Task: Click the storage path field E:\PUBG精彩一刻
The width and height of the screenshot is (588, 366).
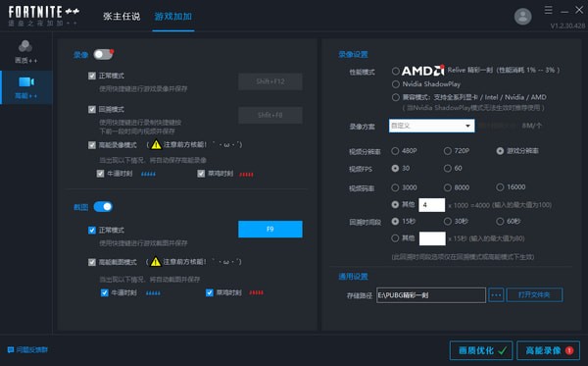Action: coord(431,295)
